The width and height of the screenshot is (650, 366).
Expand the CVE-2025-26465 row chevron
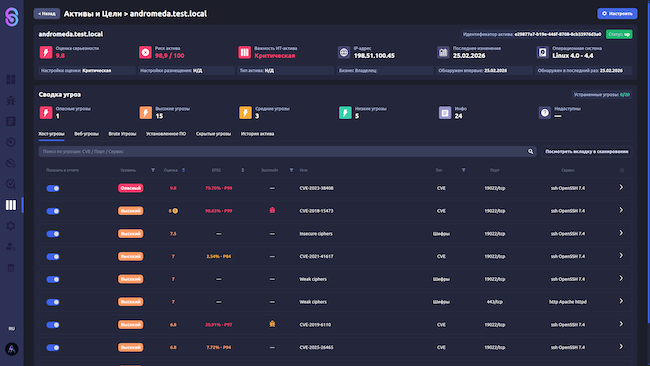coord(621,347)
